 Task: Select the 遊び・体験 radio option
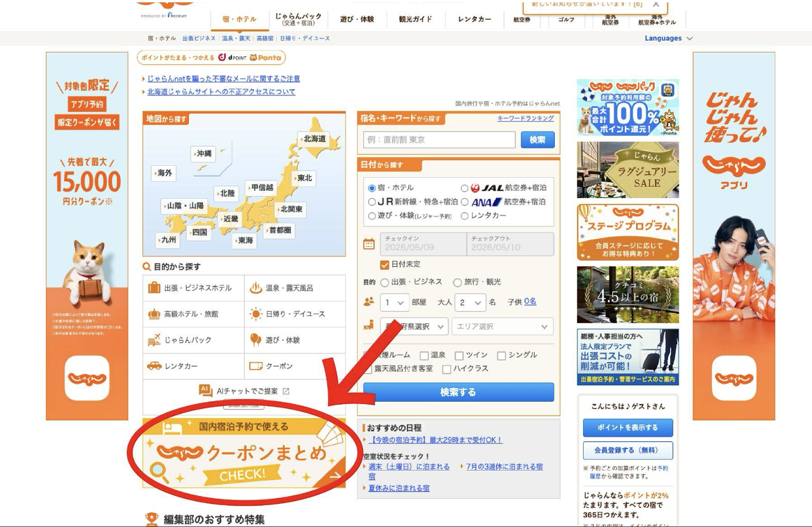coord(372,216)
